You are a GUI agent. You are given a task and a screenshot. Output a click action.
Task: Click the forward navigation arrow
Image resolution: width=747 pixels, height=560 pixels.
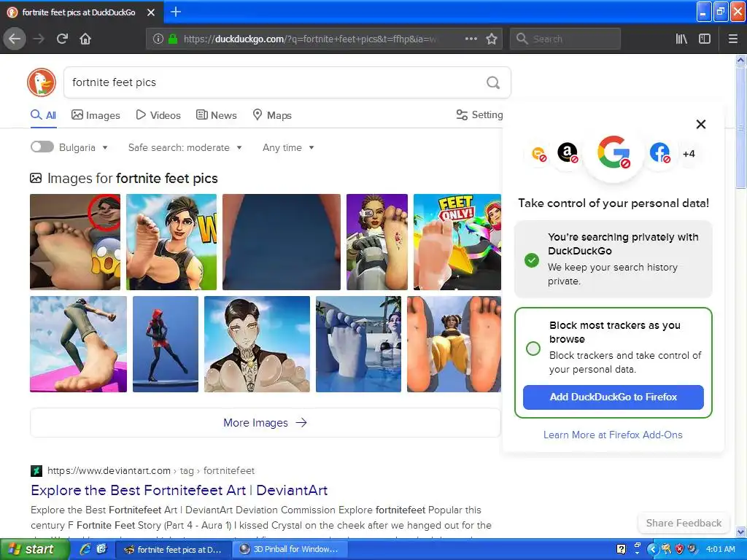[39, 39]
